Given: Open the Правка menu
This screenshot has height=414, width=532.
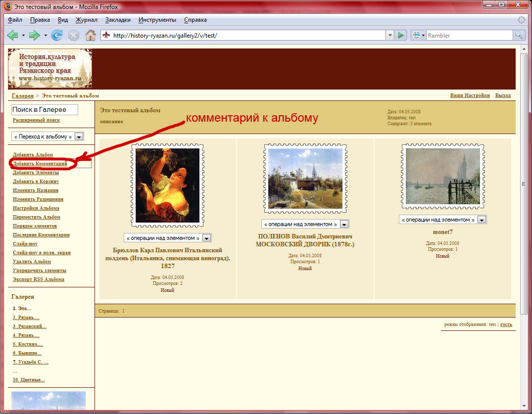Looking at the screenshot, I should 40,20.
